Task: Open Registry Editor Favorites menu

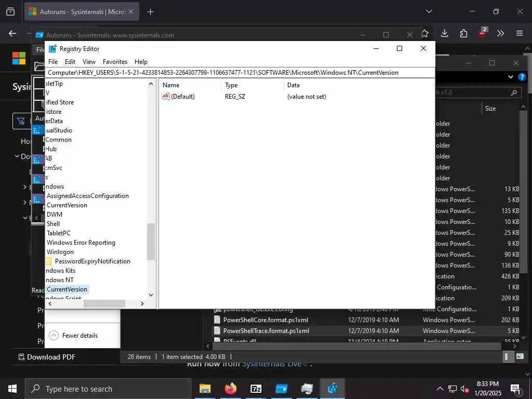Action: (x=115, y=62)
